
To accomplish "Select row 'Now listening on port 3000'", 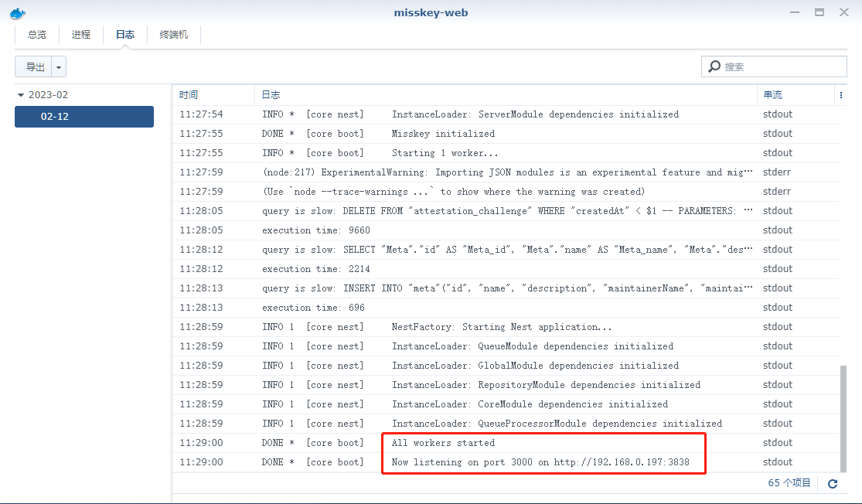I will (x=506, y=462).
